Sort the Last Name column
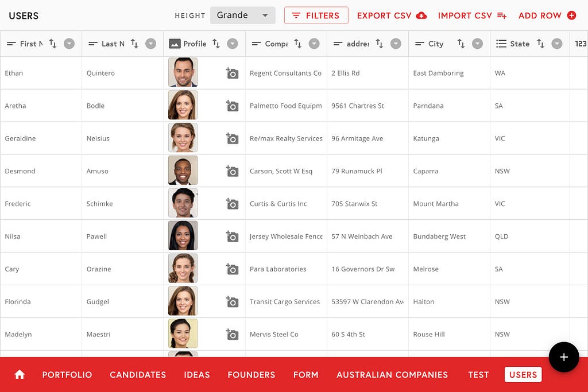 (134, 44)
